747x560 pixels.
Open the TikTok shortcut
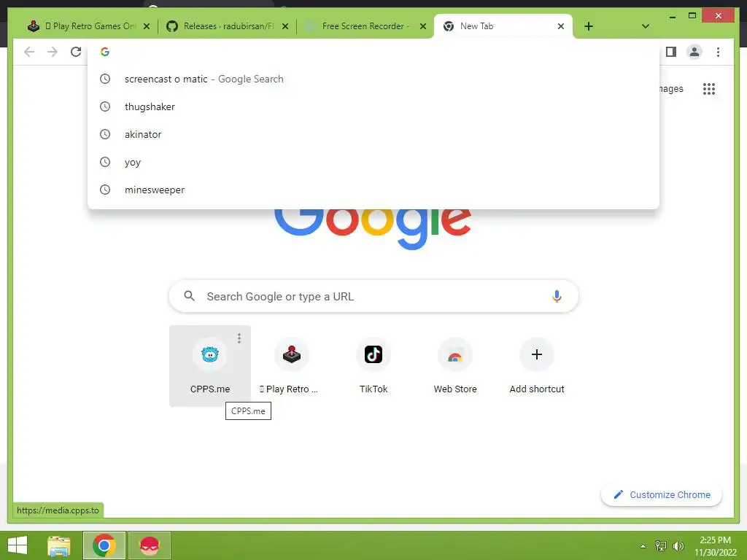tap(373, 366)
